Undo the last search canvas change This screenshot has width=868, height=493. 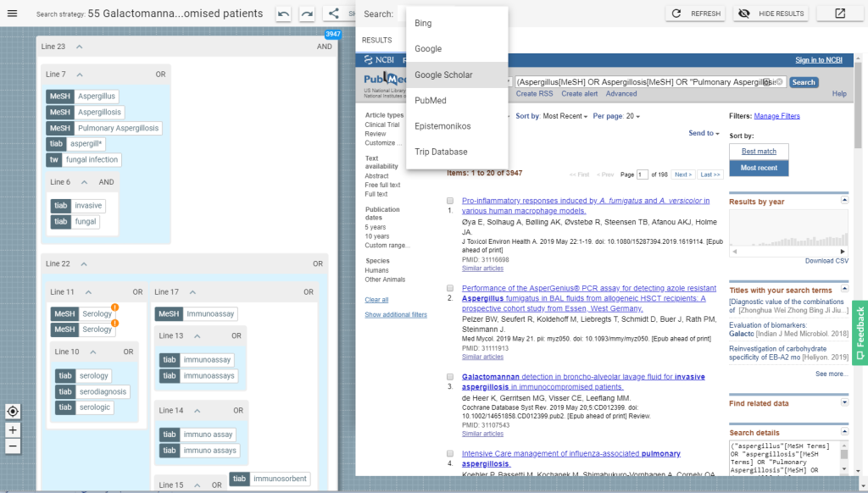(x=282, y=13)
